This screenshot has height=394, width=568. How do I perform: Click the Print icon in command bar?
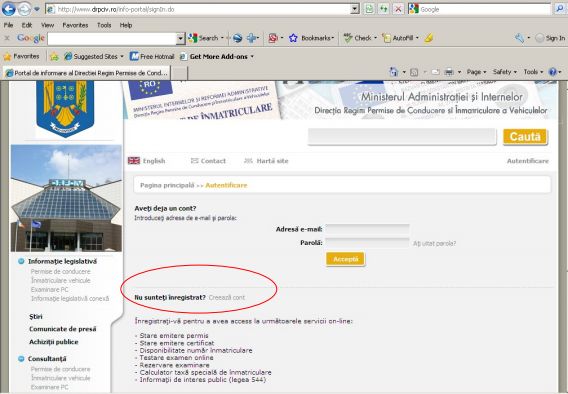pos(449,72)
